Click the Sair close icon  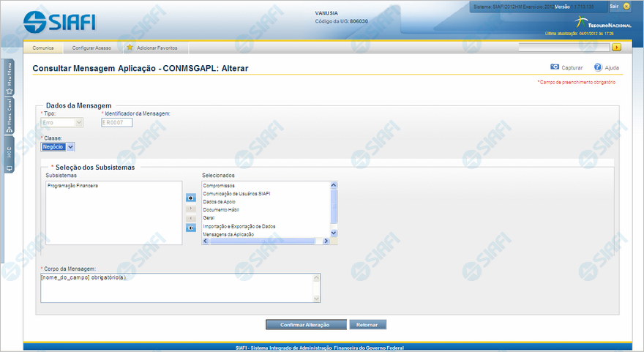(626, 5)
